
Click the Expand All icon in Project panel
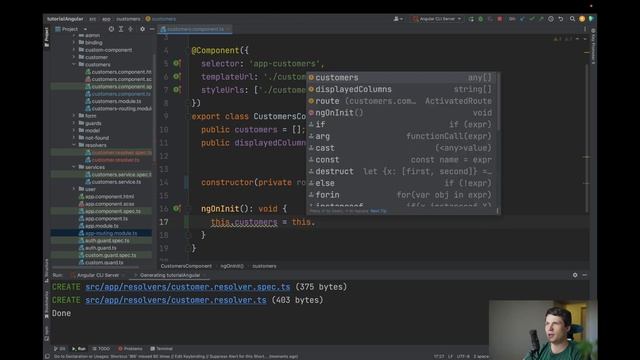click(121, 29)
